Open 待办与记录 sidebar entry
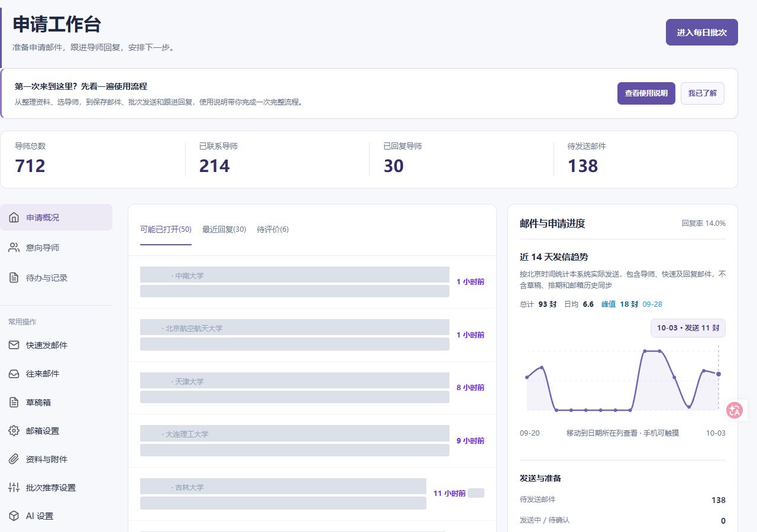Image resolution: width=757 pixels, height=532 pixels. click(x=56, y=278)
